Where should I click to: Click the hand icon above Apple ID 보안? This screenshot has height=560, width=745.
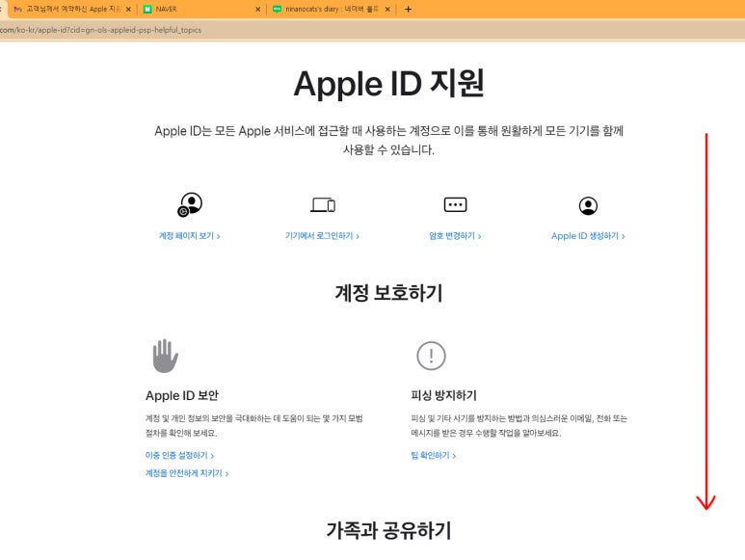pyautogui.click(x=165, y=356)
